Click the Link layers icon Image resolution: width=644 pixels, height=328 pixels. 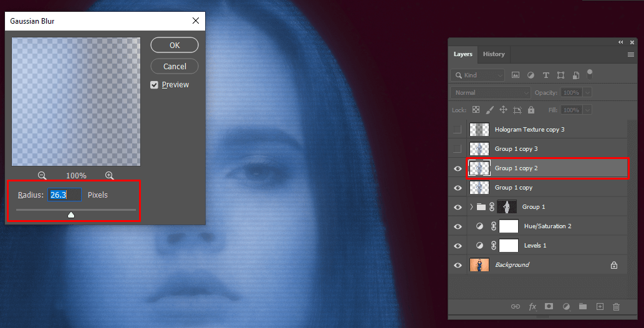pos(516,307)
